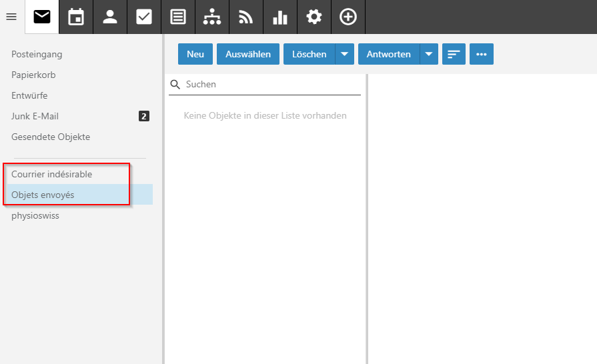Open the RSS feeds icon
The width and height of the screenshot is (597, 364).
[x=246, y=17]
